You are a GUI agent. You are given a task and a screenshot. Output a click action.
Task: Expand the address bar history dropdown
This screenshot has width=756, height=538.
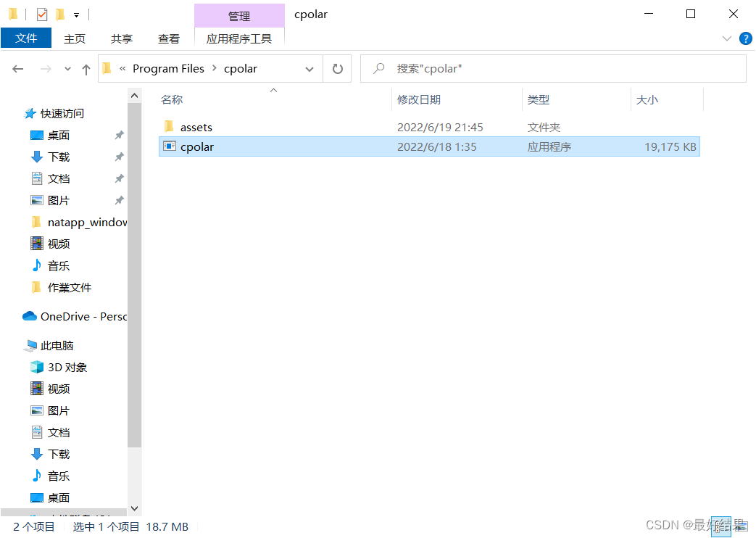pyautogui.click(x=310, y=69)
